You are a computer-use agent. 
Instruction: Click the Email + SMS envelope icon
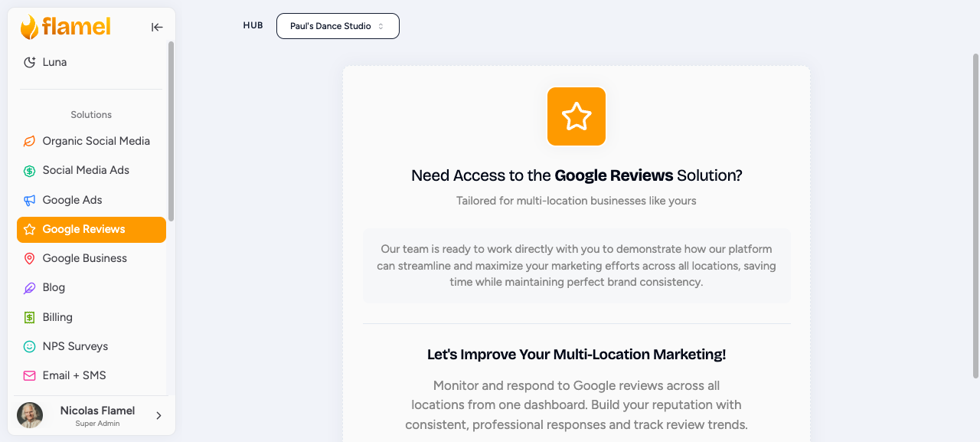tap(30, 376)
